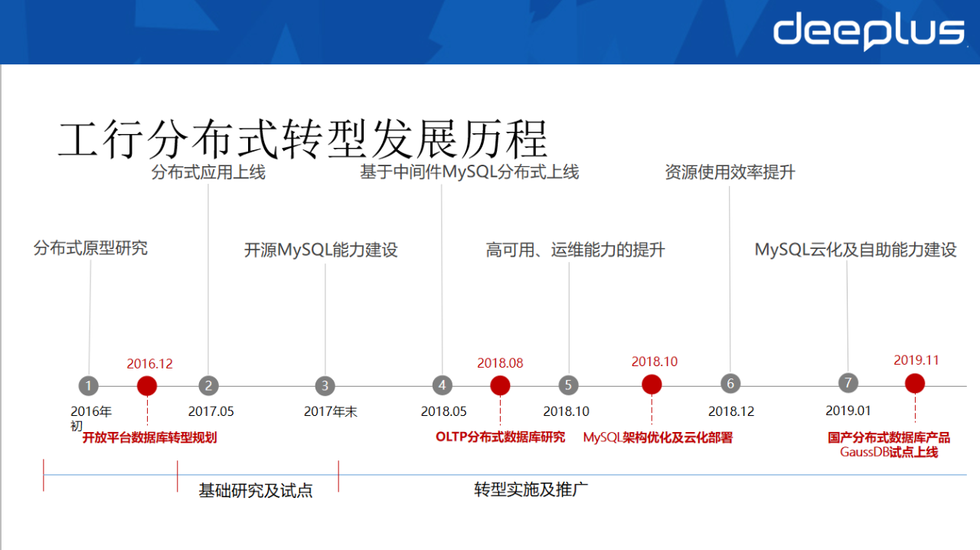Click timeline marker number 3
The height and width of the screenshot is (550, 980).
point(325,385)
